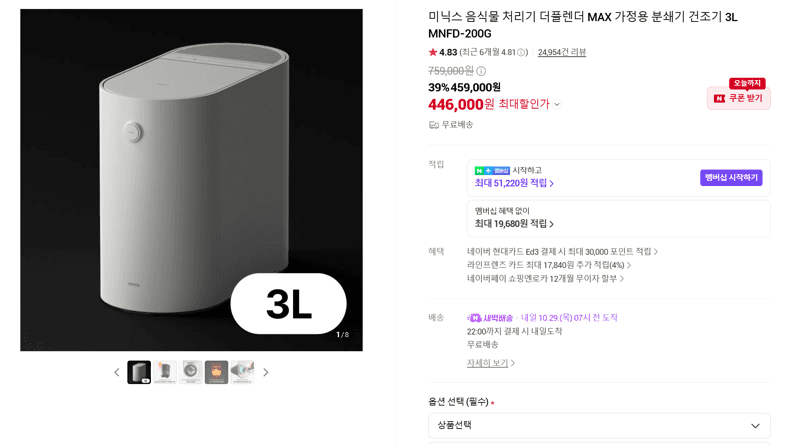Click the 멤버십 시작하기 button
Screen dimensions: 800x445
point(731,178)
